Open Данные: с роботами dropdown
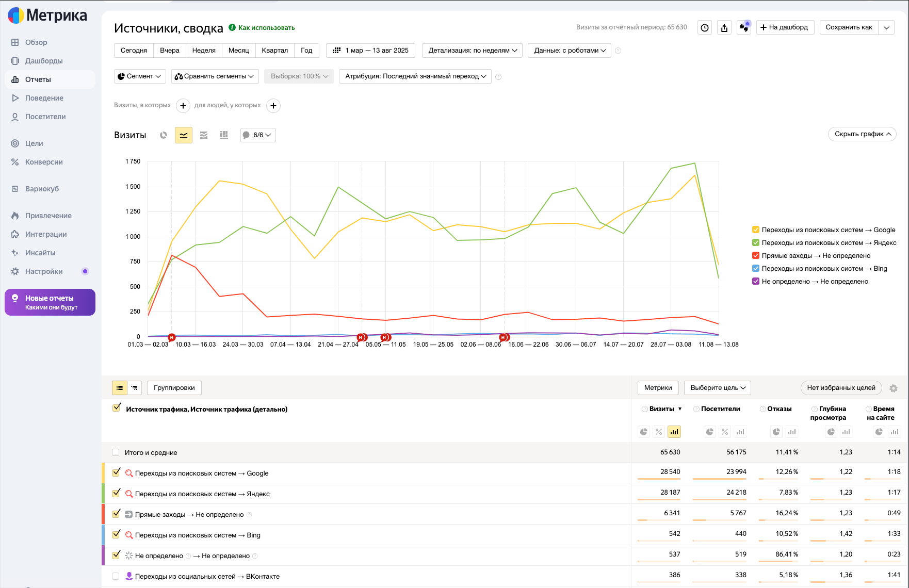This screenshot has width=909, height=588. point(570,51)
